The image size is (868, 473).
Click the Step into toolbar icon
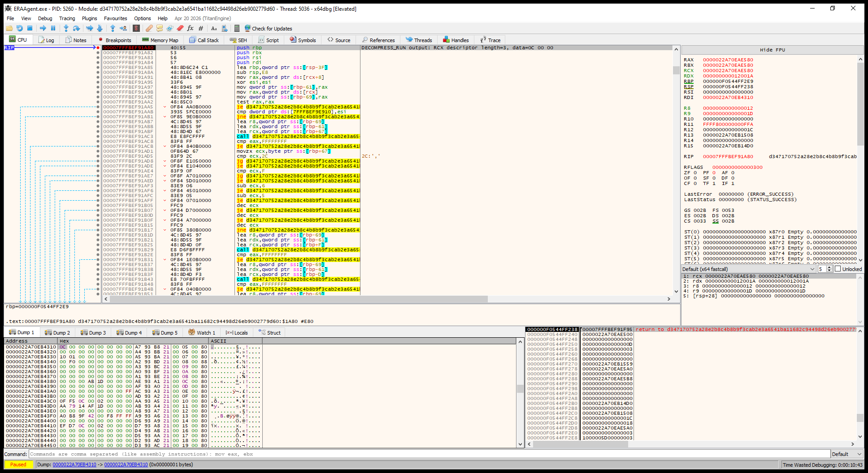66,28
